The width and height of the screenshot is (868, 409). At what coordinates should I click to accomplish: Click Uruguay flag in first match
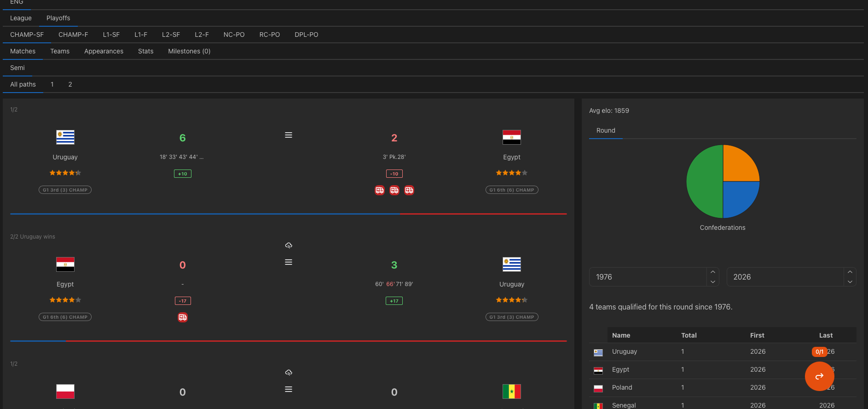pyautogui.click(x=65, y=137)
